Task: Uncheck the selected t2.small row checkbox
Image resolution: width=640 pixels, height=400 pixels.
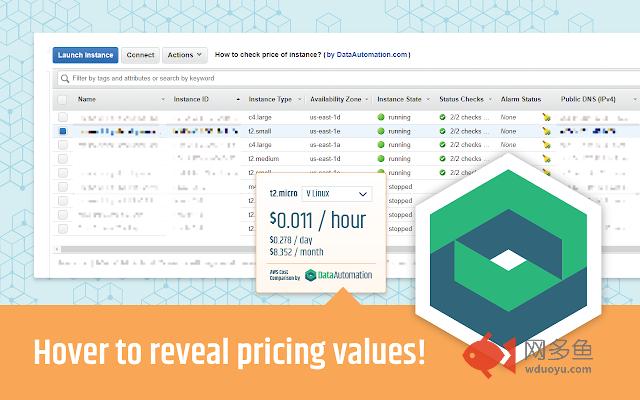Action: (63, 131)
